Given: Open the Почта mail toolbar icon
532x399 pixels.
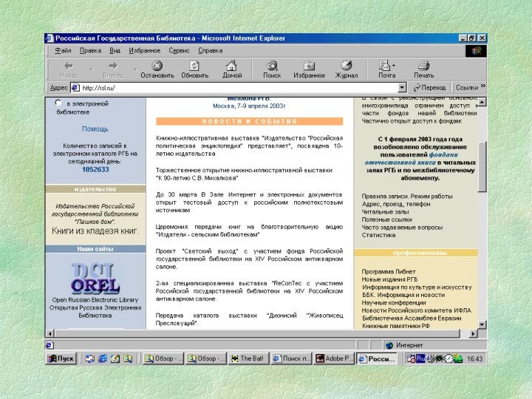Looking at the screenshot, I should point(384,65).
